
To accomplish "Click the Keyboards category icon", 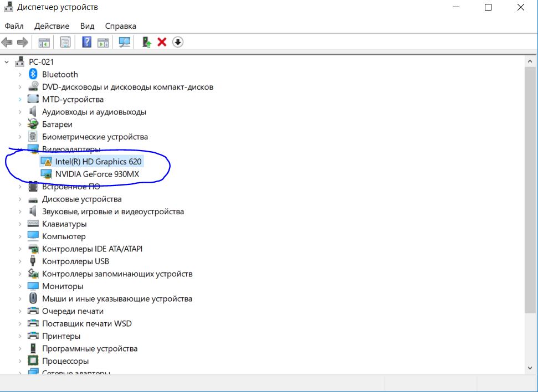I will (x=33, y=224).
